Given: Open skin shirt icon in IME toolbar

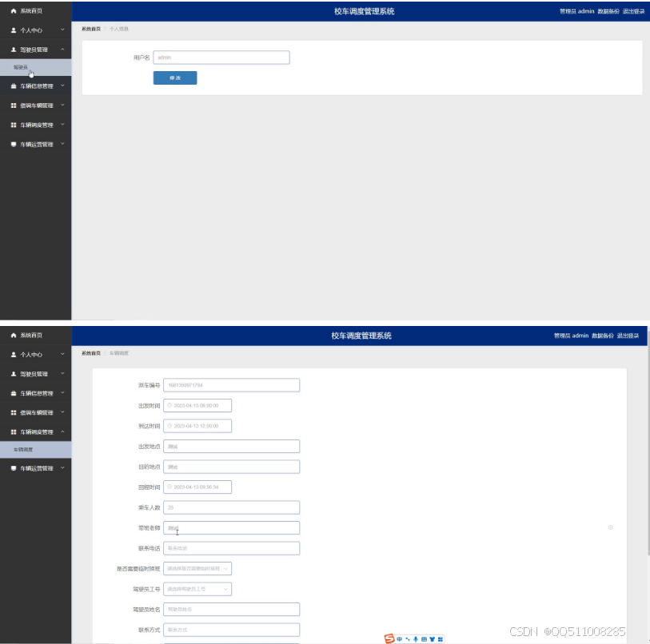Looking at the screenshot, I should point(432,639).
